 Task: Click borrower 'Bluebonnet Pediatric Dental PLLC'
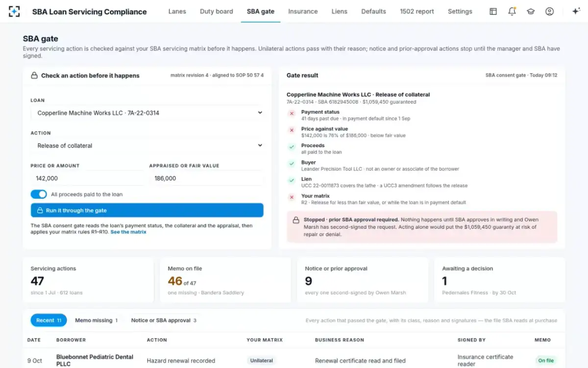[96, 361]
